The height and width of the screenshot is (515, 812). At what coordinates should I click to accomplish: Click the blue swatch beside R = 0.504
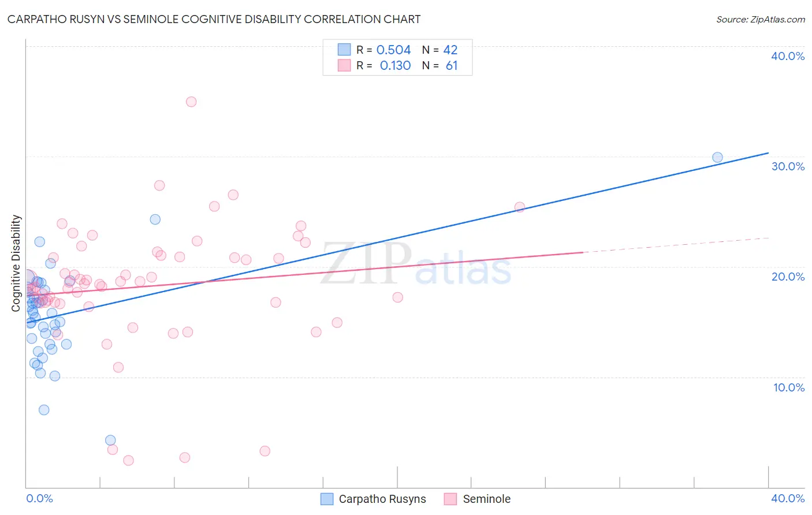[x=344, y=50]
